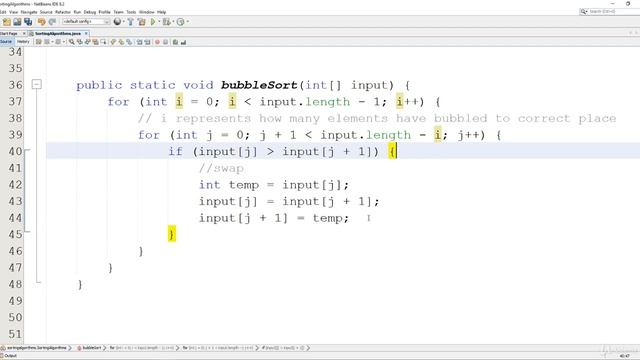The image size is (640, 360).
Task: Click the globe browser icon in toolbar
Action: pyautogui.click(x=117, y=22)
